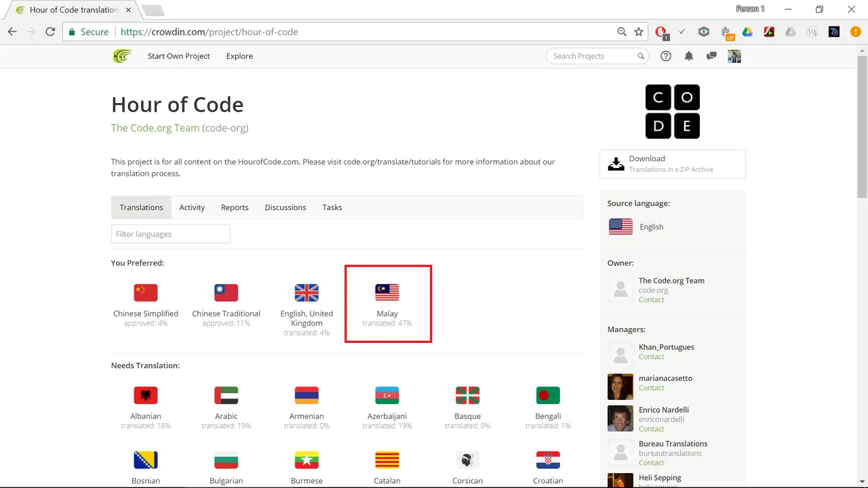Contact manager marianacasetto
This screenshot has width=868, height=488.
click(651, 388)
